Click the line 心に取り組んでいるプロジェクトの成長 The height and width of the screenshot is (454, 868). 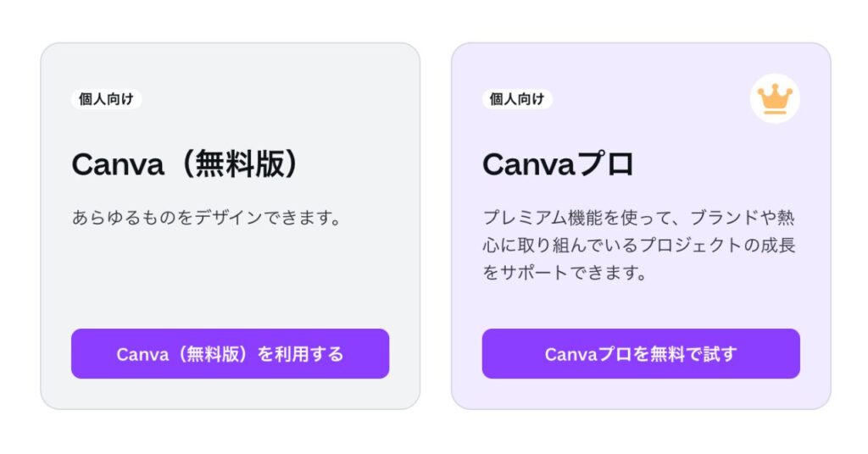[639, 246]
